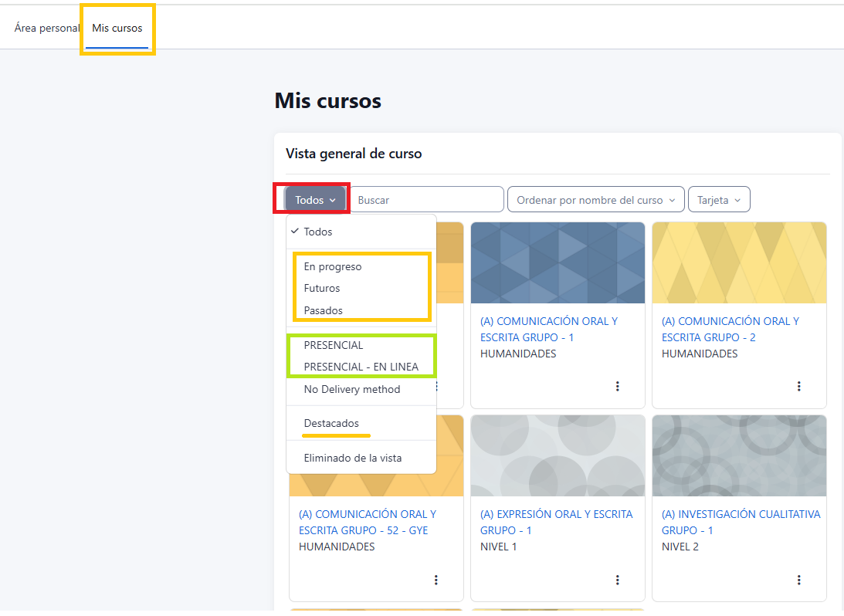Viewport: 844px width, 616px height.
Task: Open options menu for Comunicación Oral Grupo 1
Action: 617,386
